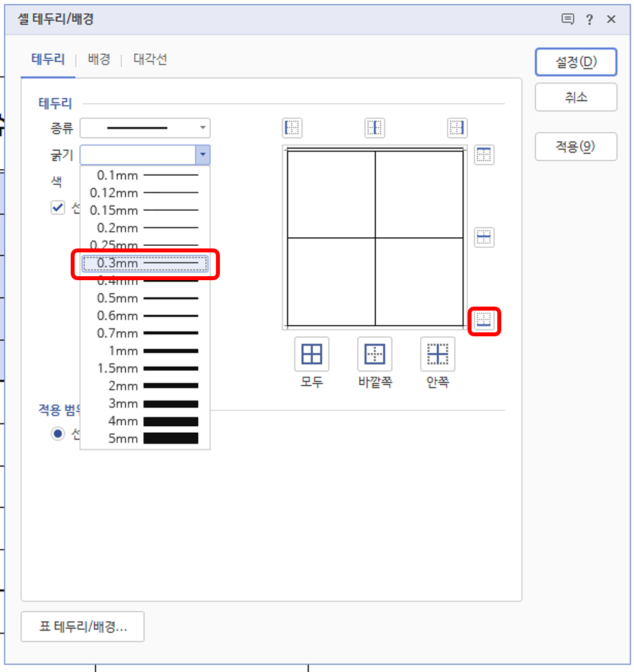Select the 모두 (all borders) button
The image size is (634, 672).
coord(312,354)
